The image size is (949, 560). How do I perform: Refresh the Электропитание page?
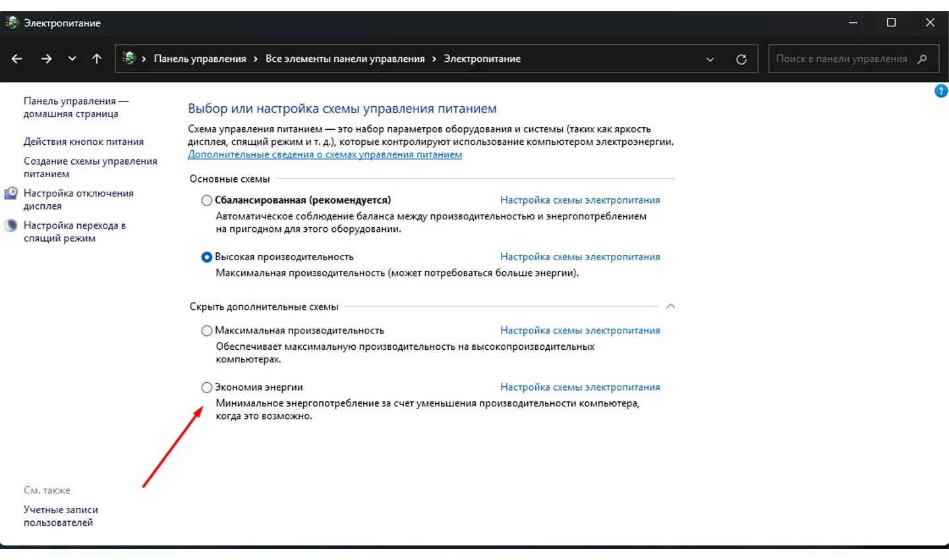coord(741,59)
